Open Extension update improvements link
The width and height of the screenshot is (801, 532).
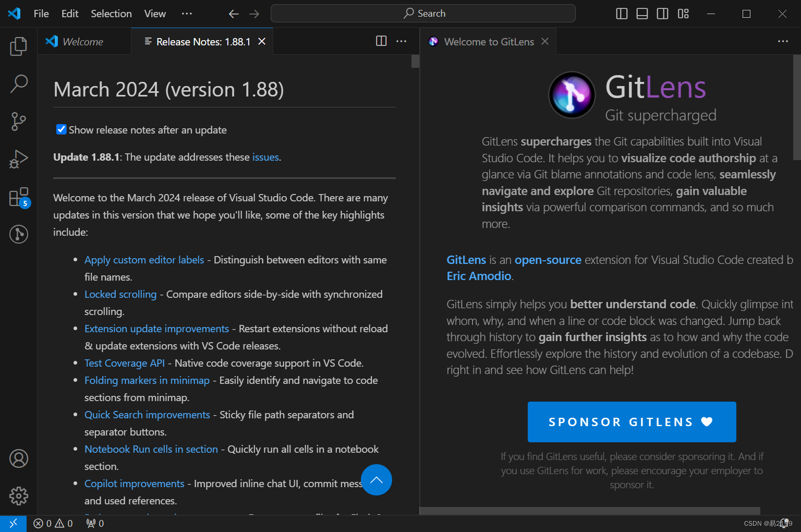pyautogui.click(x=156, y=329)
